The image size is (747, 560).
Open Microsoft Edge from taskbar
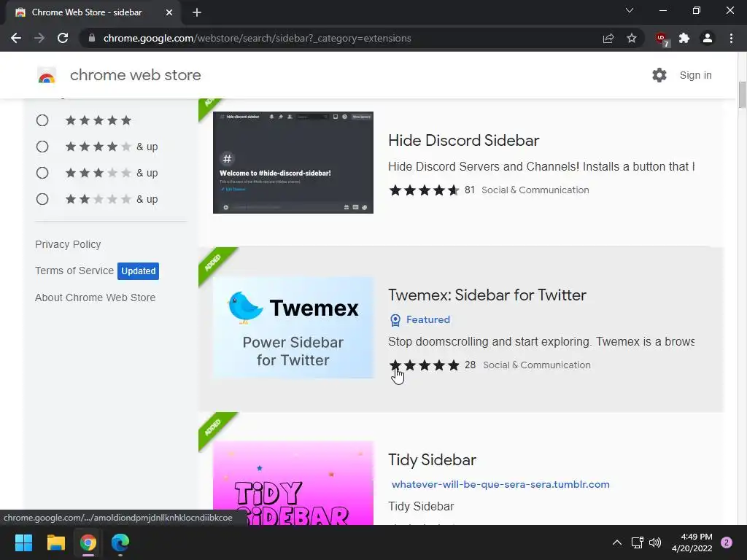pyautogui.click(x=120, y=542)
